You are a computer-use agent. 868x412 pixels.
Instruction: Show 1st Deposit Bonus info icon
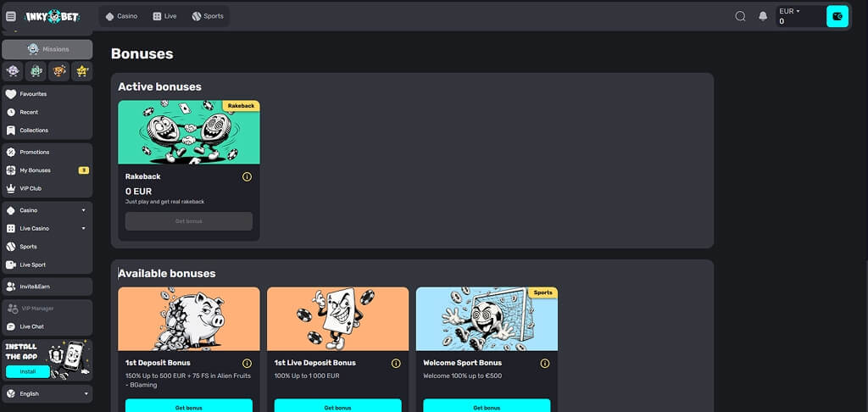tap(247, 364)
